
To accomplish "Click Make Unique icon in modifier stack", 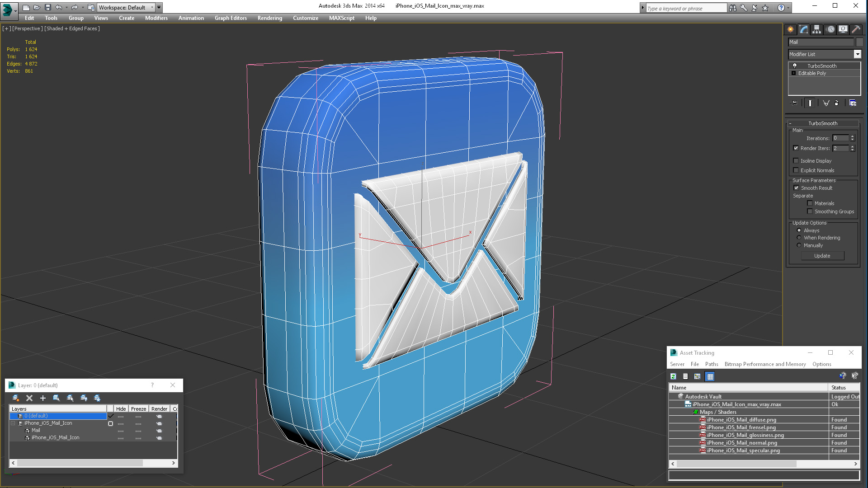I will tap(826, 103).
